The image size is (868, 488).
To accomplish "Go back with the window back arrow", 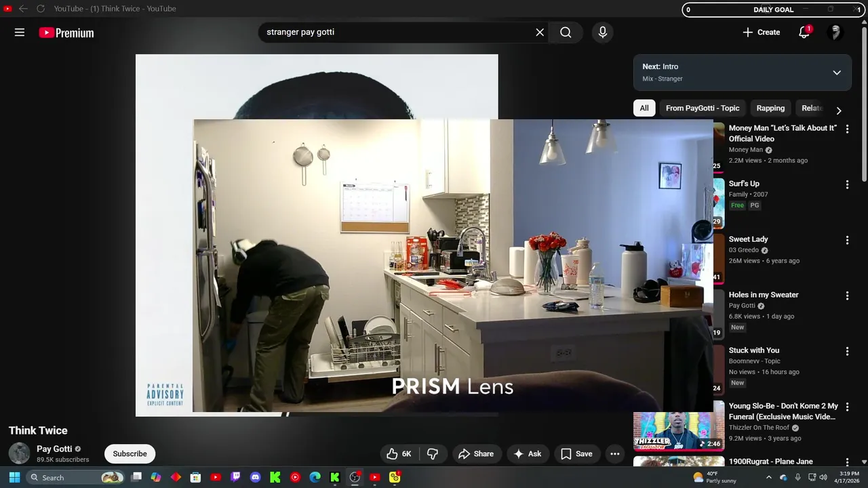I will click(23, 9).
